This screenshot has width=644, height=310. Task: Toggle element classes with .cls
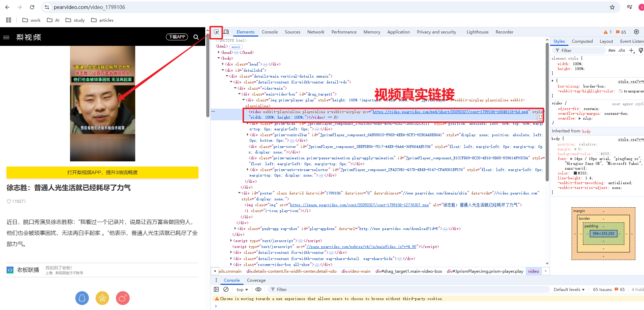[622, 50]
